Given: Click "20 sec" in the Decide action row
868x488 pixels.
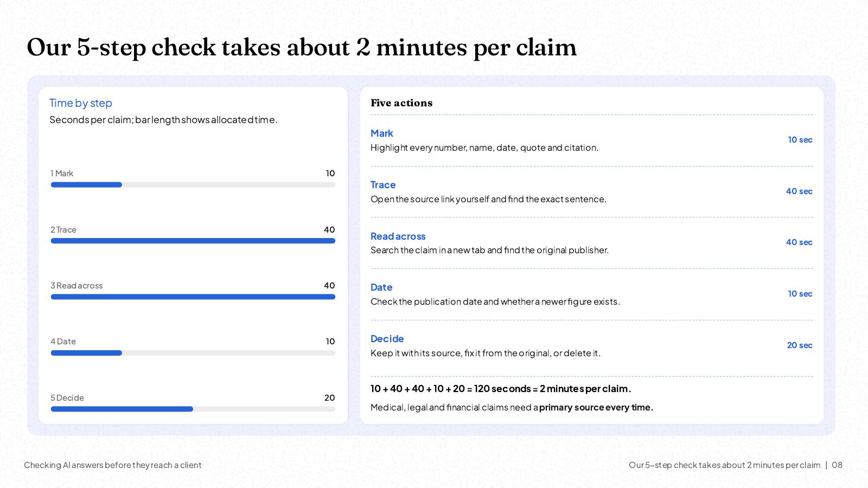Looking at the screenshot, I should [800, 345].
